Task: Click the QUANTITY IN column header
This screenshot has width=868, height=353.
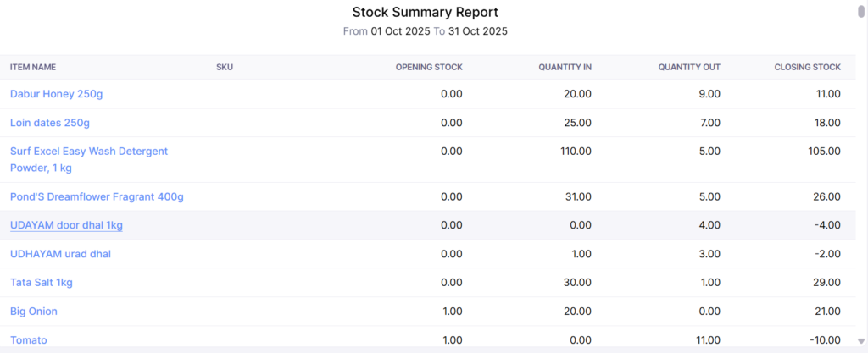Action: tap(565, 68)
